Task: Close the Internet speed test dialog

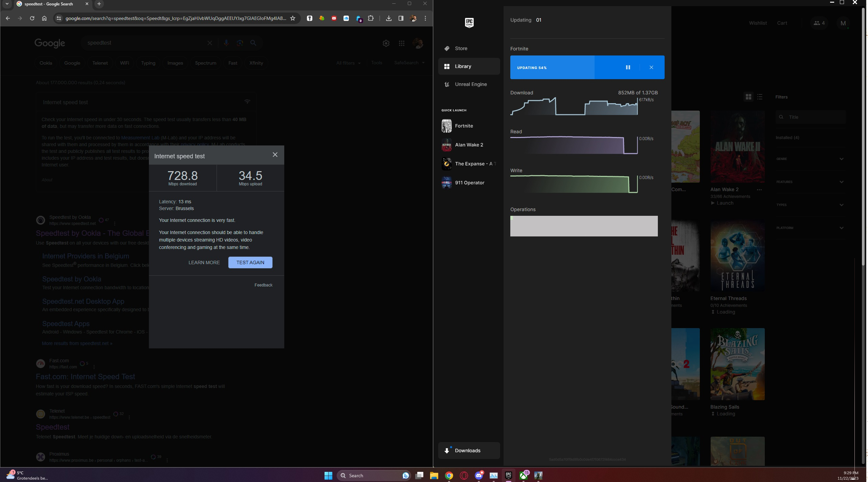Action: tap(275, 155)
